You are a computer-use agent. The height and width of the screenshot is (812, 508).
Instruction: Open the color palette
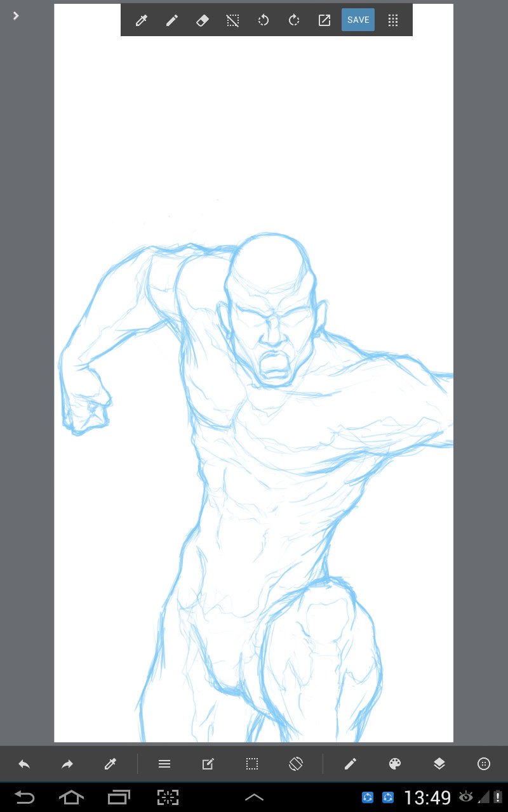tap(395, 764)
